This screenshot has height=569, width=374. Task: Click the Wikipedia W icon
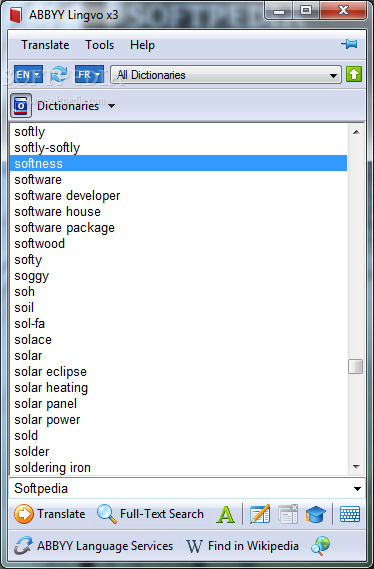194,546
